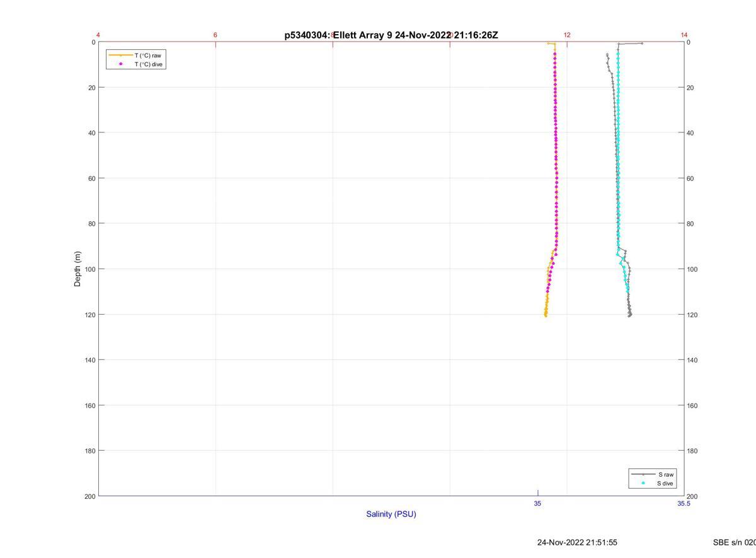The height and width of the screenshot is (558, 756).
Task: Click the SBE s/n text
Action: (735, 542)
